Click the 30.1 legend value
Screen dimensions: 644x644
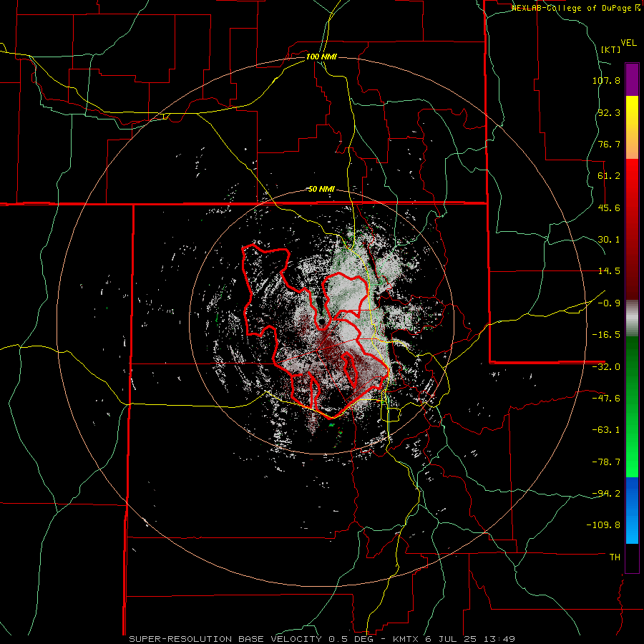tap(609, 240)
